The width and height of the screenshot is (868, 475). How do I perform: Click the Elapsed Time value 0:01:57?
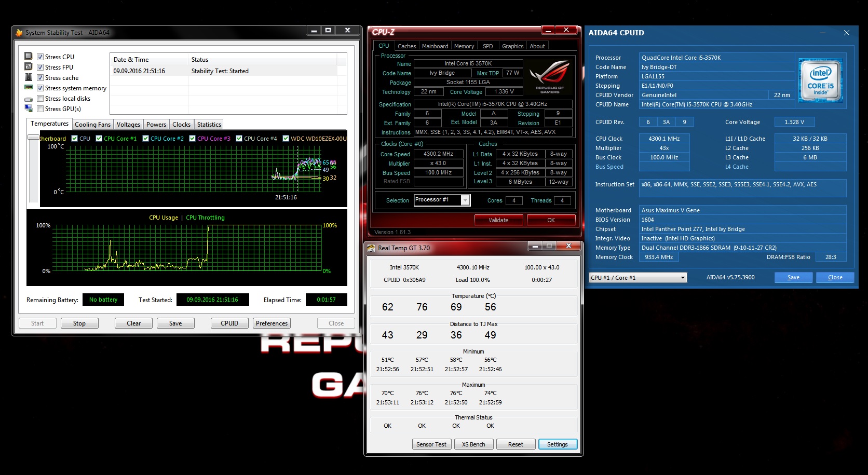326,300
